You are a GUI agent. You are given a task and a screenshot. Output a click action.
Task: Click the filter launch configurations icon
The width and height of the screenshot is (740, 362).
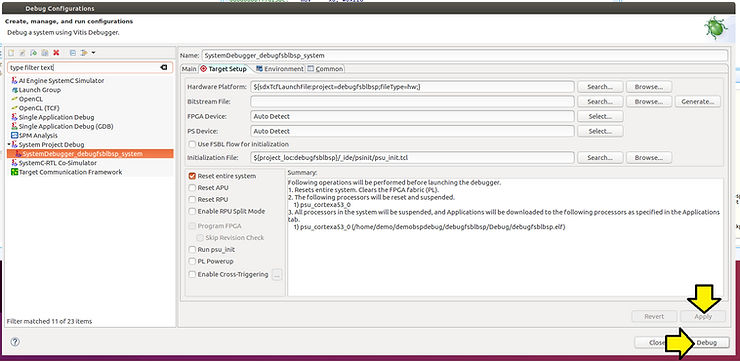[x=84, y=53]
